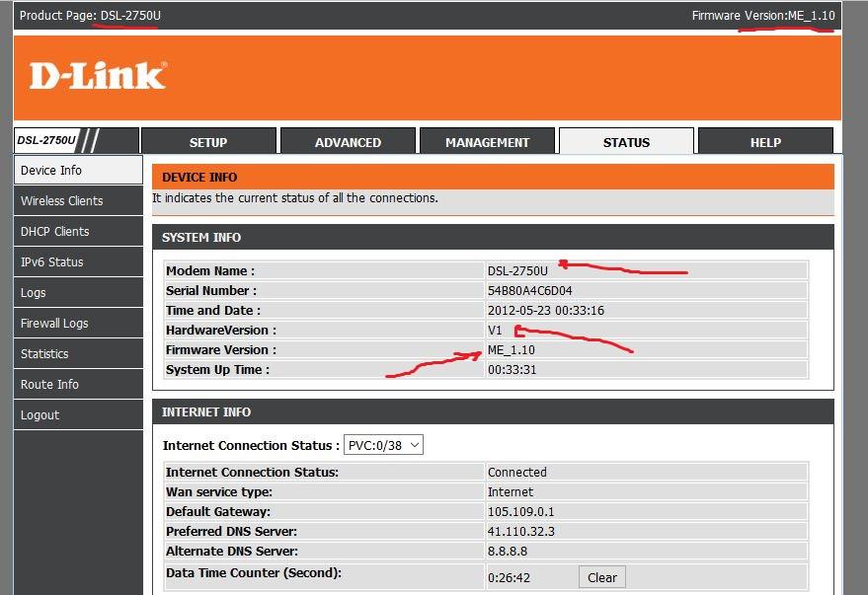Go to the MANAGEMENT tab

[487, 142]
